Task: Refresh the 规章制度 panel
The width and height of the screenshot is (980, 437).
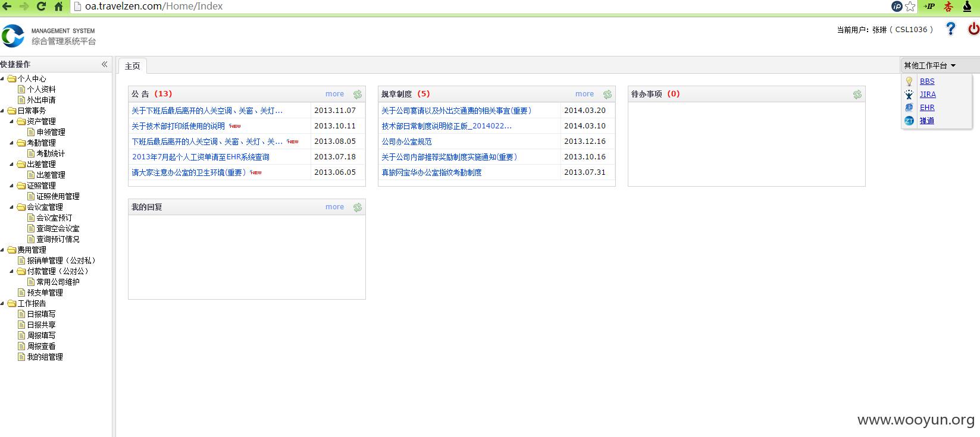Action: [608, 95]
